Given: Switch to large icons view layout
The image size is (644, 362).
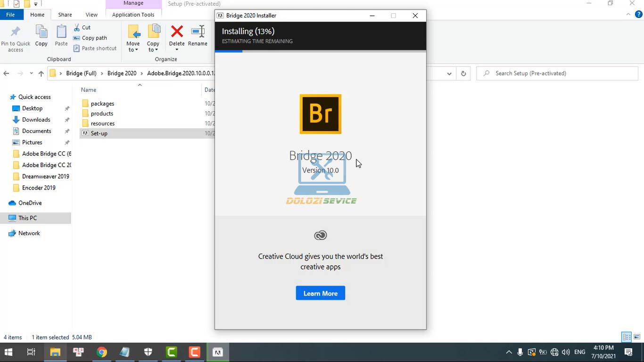Looking at the screenshot, I should coord(637,337).
